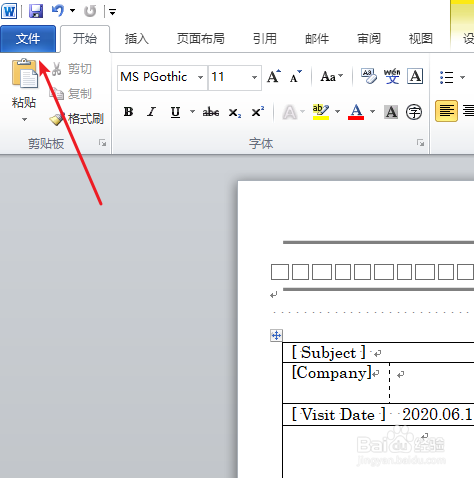474x478 pixels.
Task: Save the document with floppy disk icon
Action: [36, 11]
